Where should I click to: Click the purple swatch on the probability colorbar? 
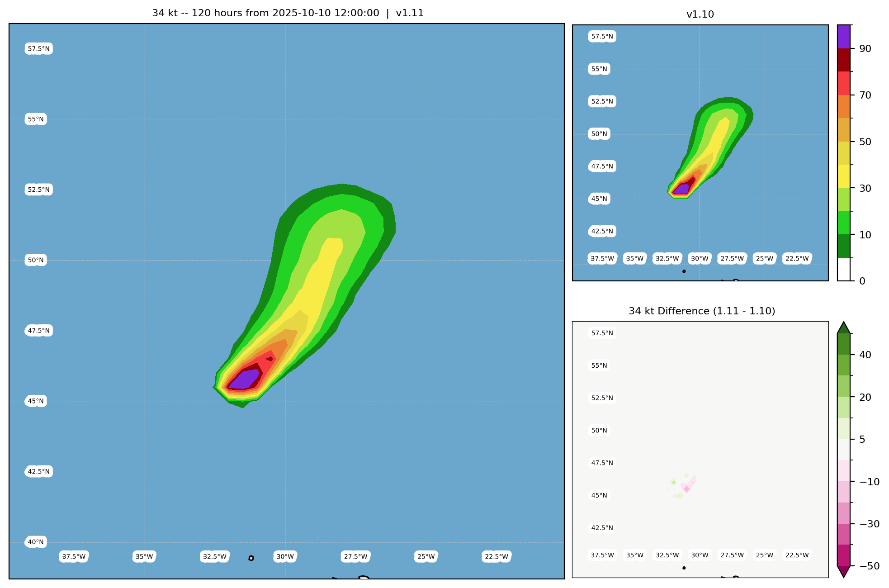844,37
